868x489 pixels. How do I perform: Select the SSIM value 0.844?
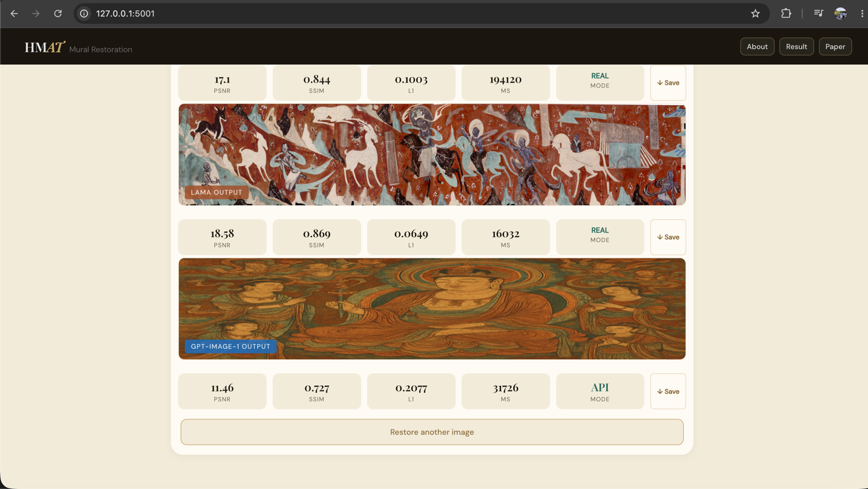(317, 79)
